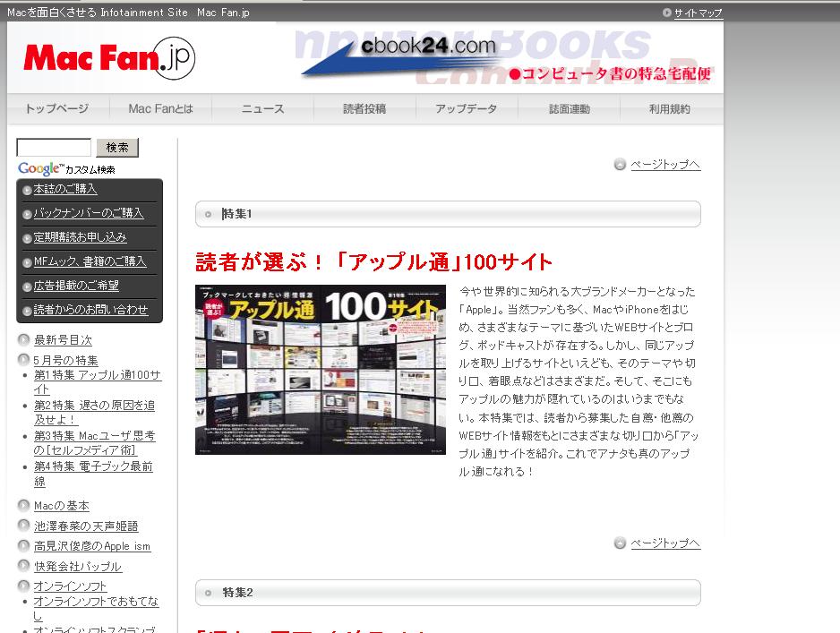Open 高見沢俊彦のApple ism link
The image size is (840, 633).
click(92, 546)
